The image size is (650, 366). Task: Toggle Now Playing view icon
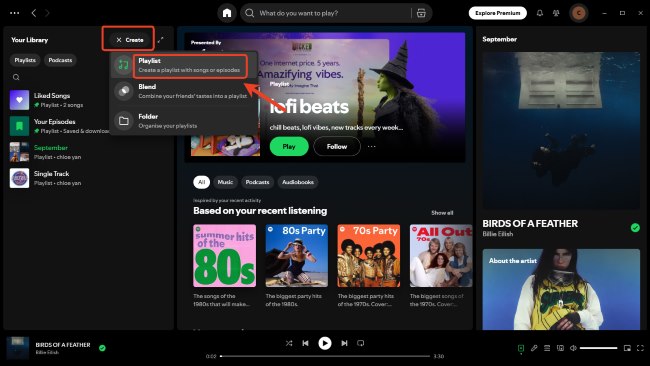point(521,348)
